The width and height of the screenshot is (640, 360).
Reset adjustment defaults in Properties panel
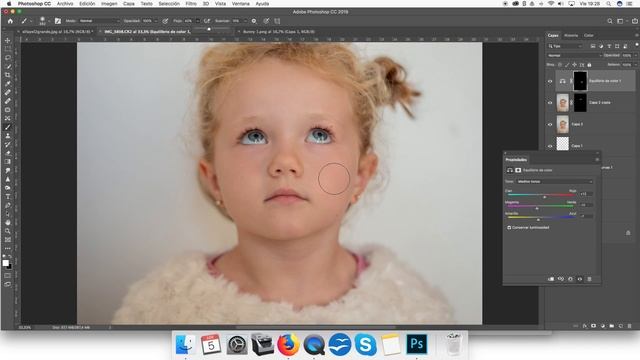click(x=570, y=279)
